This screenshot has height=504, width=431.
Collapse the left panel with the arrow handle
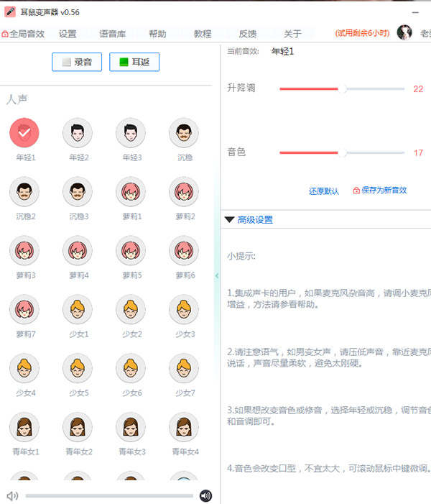pyautogui.click(x=217, y=275)
